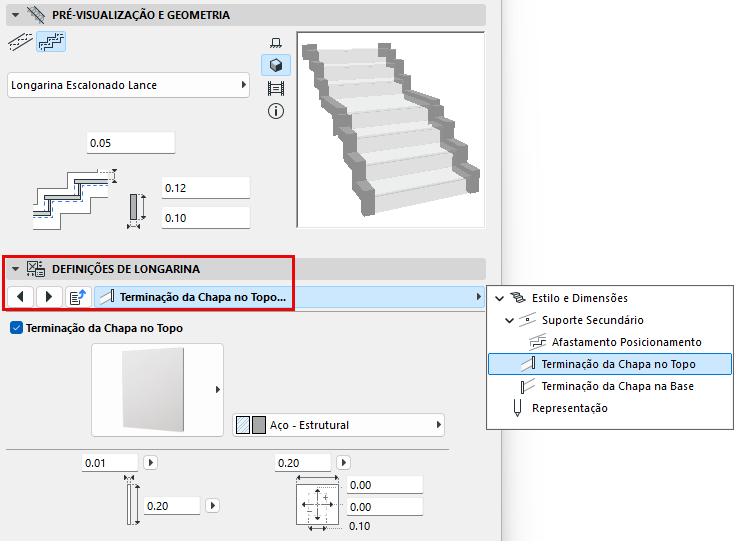This screenshot has width=737, height=541.
Task: Select the flat stringer type icon
Action: [x=20, y=42]
